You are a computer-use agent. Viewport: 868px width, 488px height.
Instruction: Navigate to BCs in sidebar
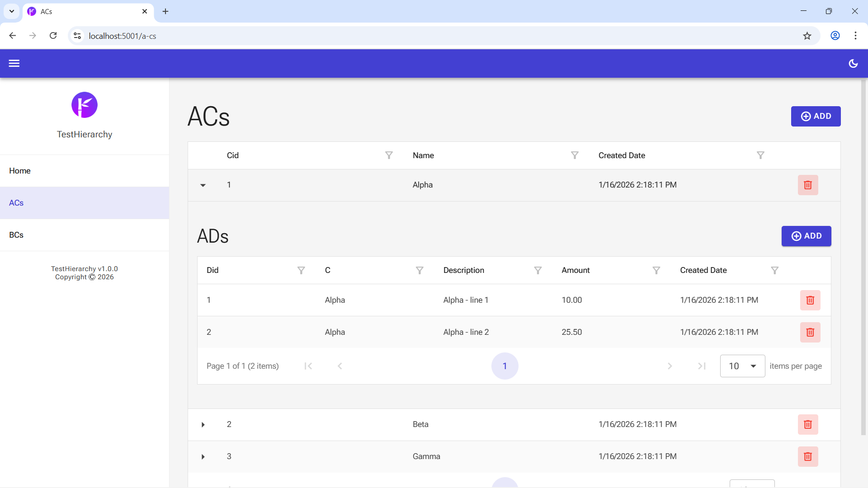(16, 235)
